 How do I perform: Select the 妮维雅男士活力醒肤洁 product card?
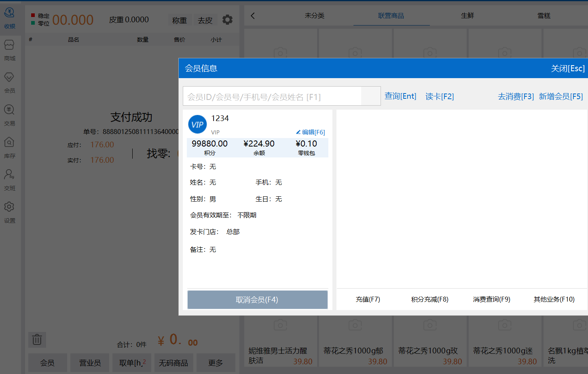(x=281, y=342)
